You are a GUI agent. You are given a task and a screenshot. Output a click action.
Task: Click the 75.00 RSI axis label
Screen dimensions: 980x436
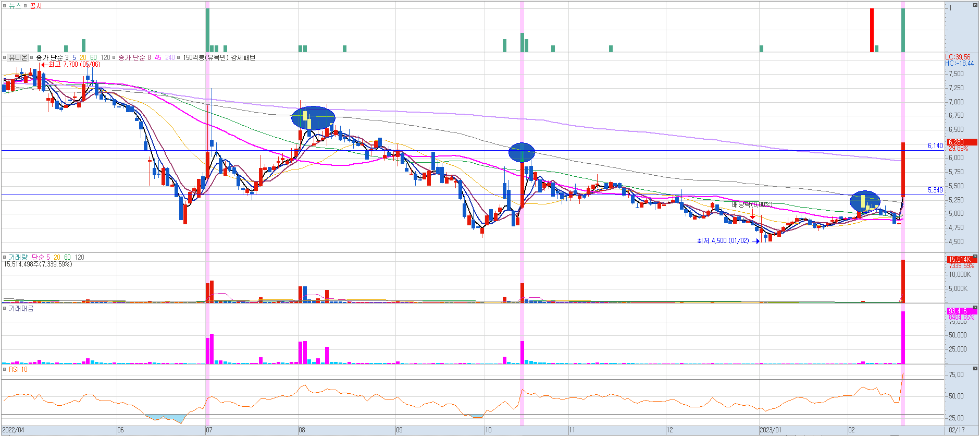(x=956, y=375)
